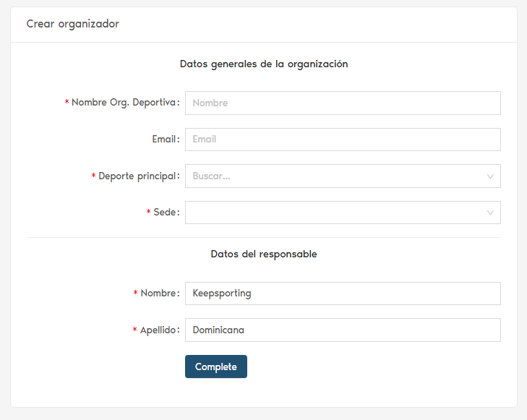
Task: Click the responsable Nombre field containing Keepsporting
Action: click(x=343, y=293)
